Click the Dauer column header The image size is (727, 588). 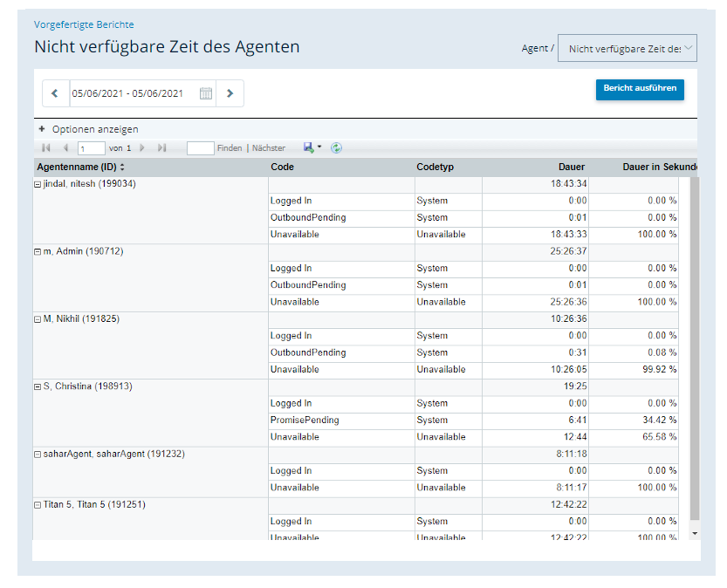(571, 167)
